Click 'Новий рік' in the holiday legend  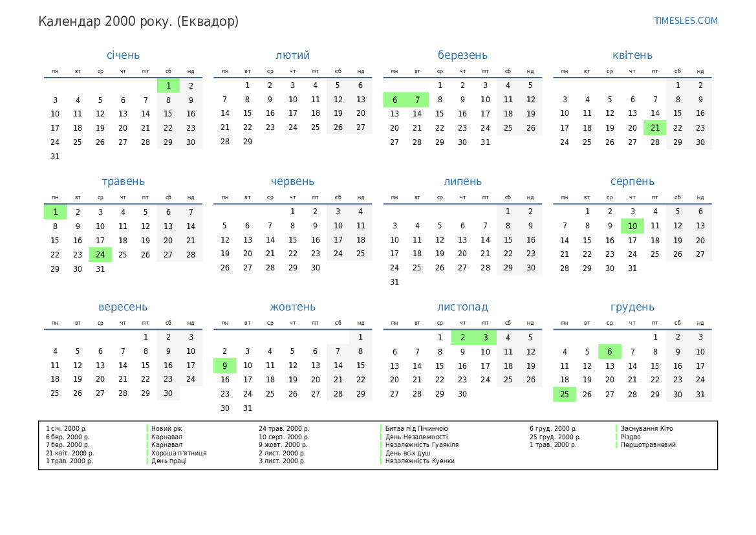pyautogui.click(x=167, y=428)
